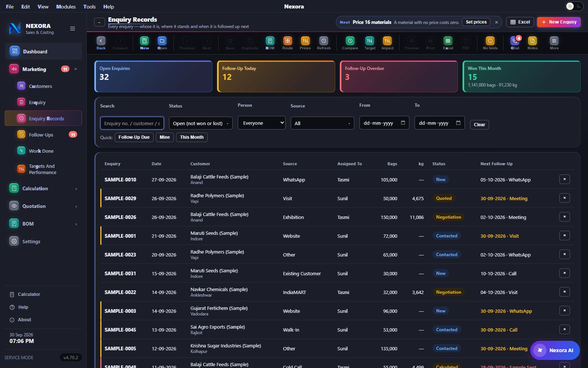Toggle the This Month quick filter
Image resolution: width=588 pixels, height=368 pixels.
[x=192, y=137]
